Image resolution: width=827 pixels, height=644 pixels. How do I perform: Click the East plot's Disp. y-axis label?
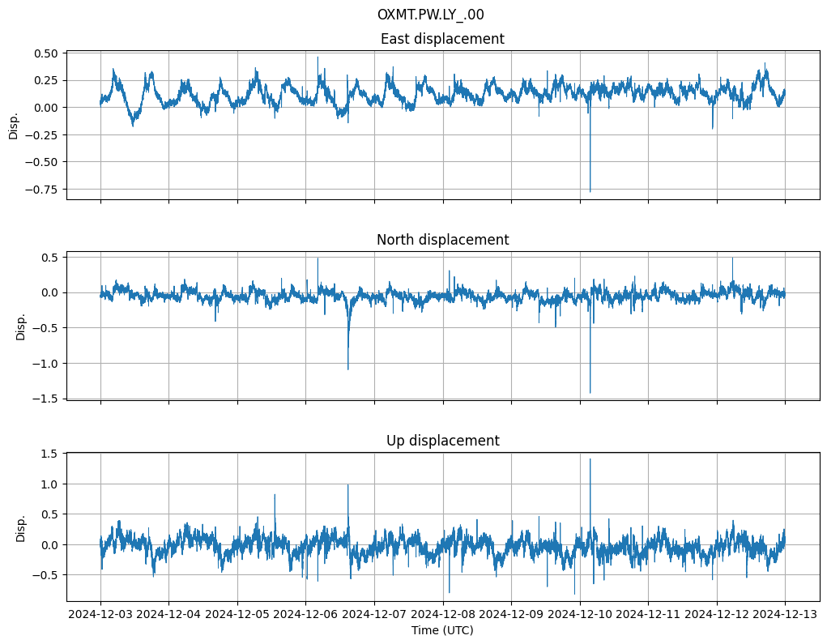tap(14, 126)
